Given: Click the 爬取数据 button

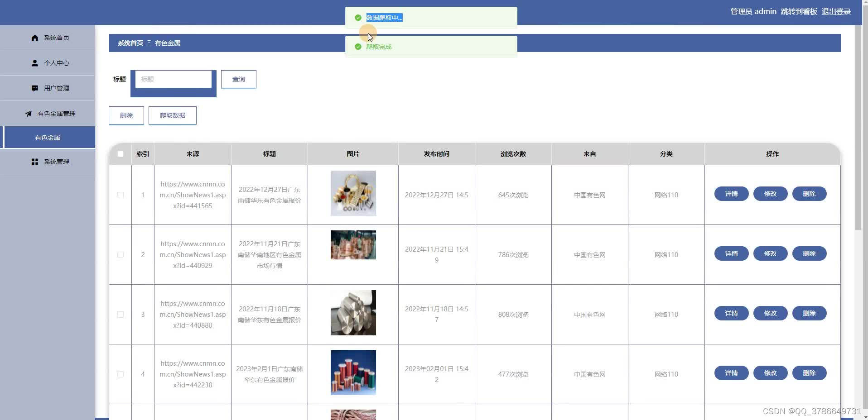Looking at the screenshot, I should pos(173,115).
